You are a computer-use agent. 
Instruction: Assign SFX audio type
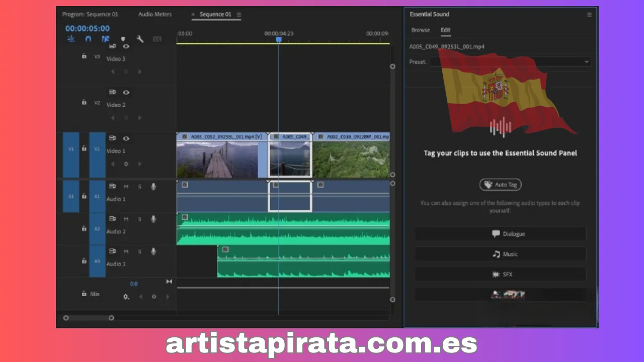501,275
